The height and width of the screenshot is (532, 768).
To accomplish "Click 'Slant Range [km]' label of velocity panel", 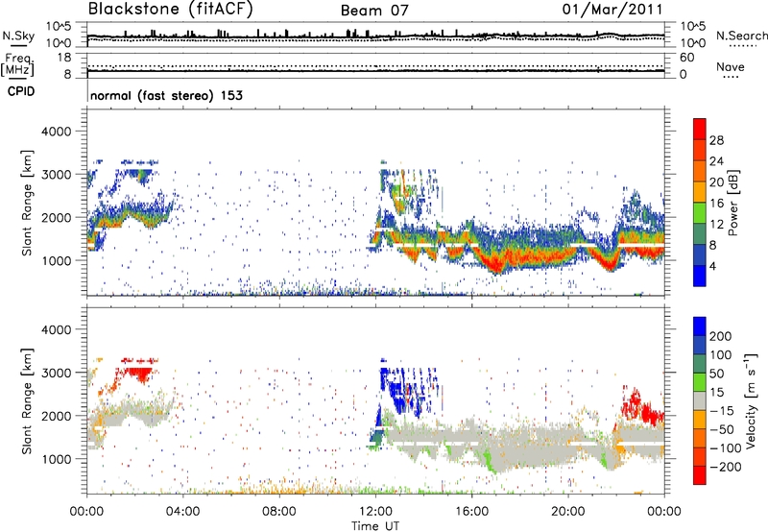I will 27,400.
